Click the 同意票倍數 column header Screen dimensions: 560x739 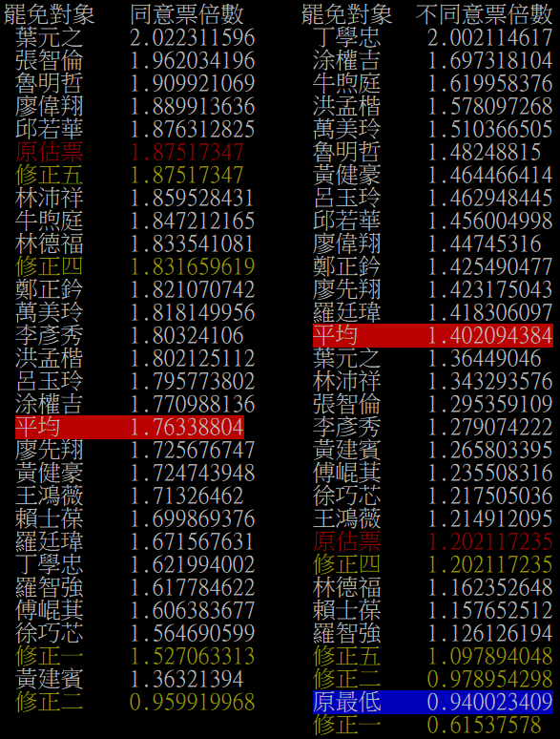[187, 14]
